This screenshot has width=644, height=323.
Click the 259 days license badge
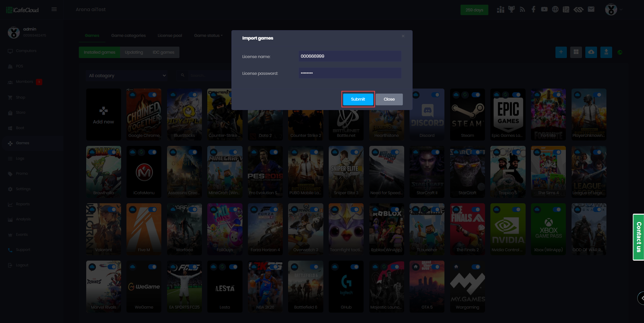(474, 10)
